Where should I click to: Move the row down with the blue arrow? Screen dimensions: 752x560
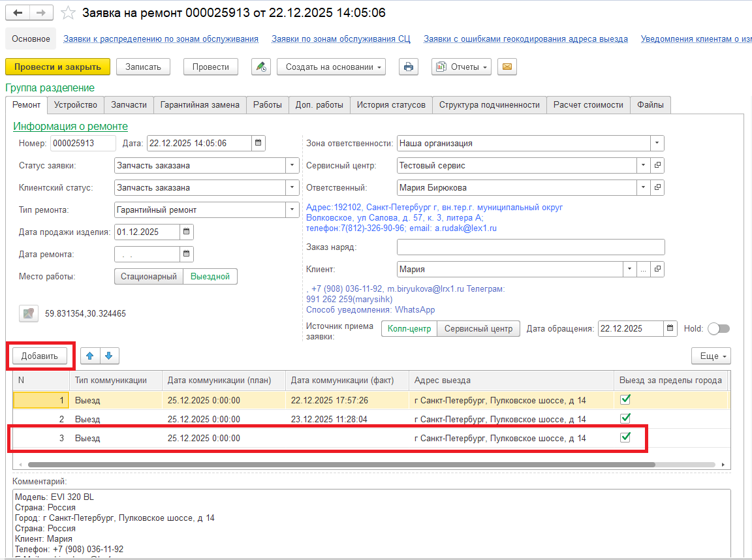(x=109, y=356)
